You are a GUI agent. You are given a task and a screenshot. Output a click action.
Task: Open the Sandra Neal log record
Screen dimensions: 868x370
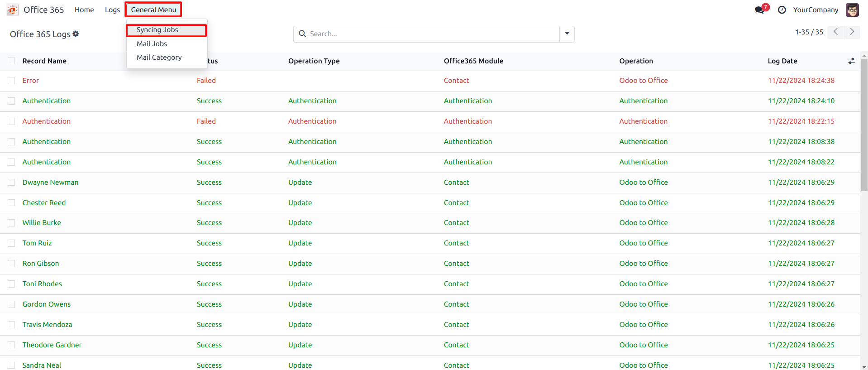point(42,365)
